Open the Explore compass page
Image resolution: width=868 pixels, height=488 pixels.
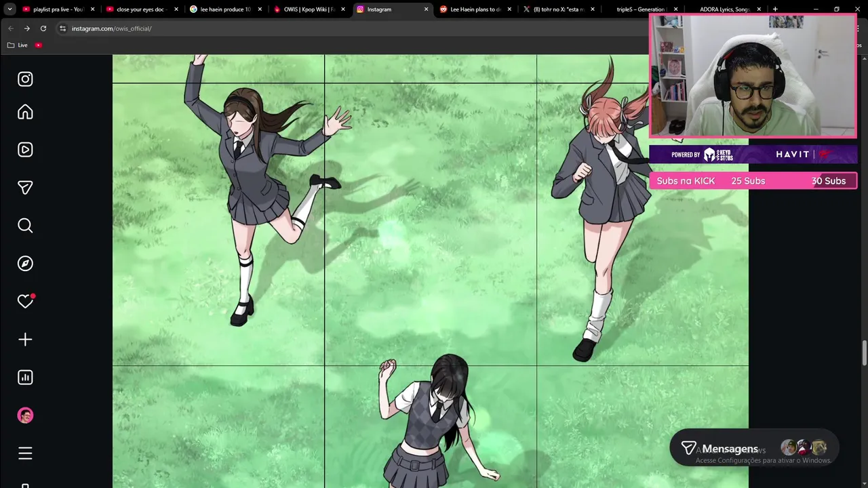[25, 264]
